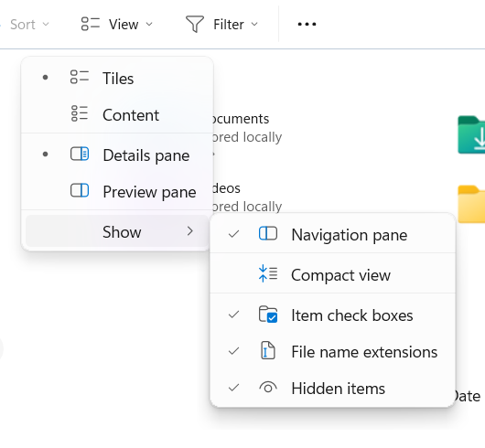Click the Preview pane icon
Image resolution: width=485 pixels, height=448 pixels.
coord(80,190)
